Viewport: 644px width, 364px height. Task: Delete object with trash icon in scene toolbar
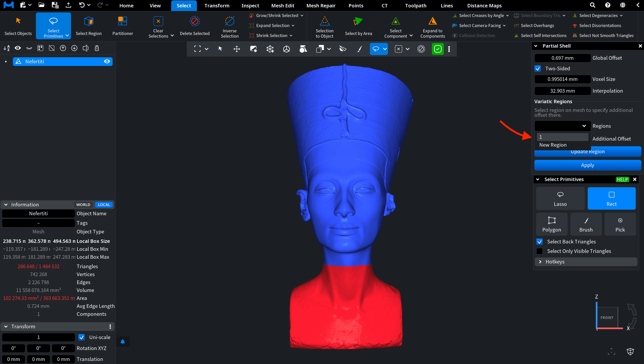[x=97, y=48]
